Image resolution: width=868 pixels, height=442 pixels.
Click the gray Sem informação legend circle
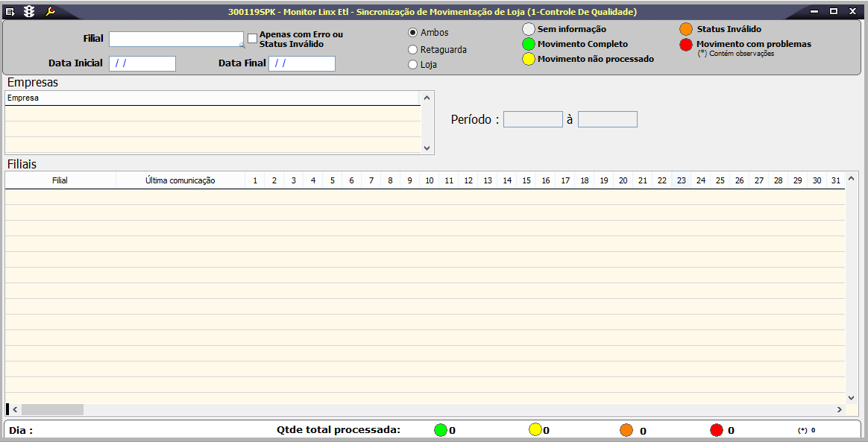529,29
